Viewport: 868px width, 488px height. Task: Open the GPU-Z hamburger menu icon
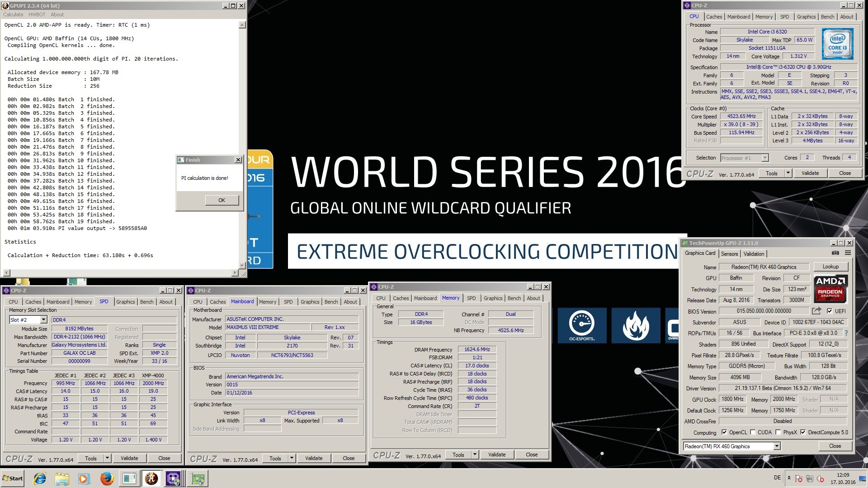848,253
